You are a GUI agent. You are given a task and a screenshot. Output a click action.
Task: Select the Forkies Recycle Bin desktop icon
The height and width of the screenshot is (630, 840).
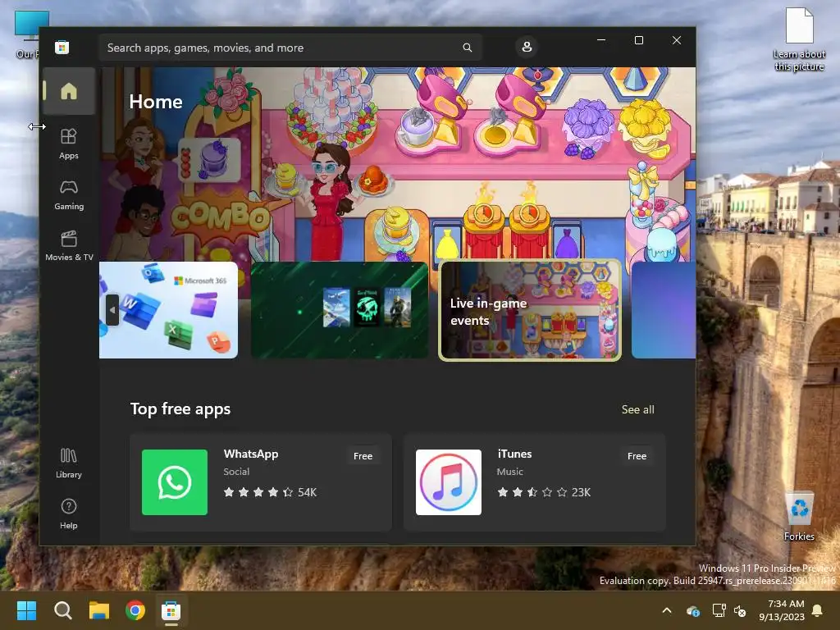tap(799, 516)
